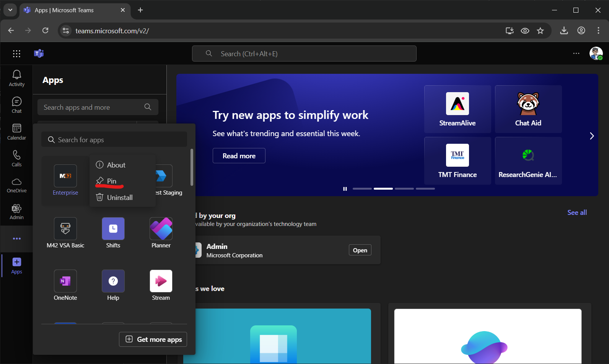Open the Chat Aid featured app card
Screen dimensions: 609x364
[x=528, y=109]
